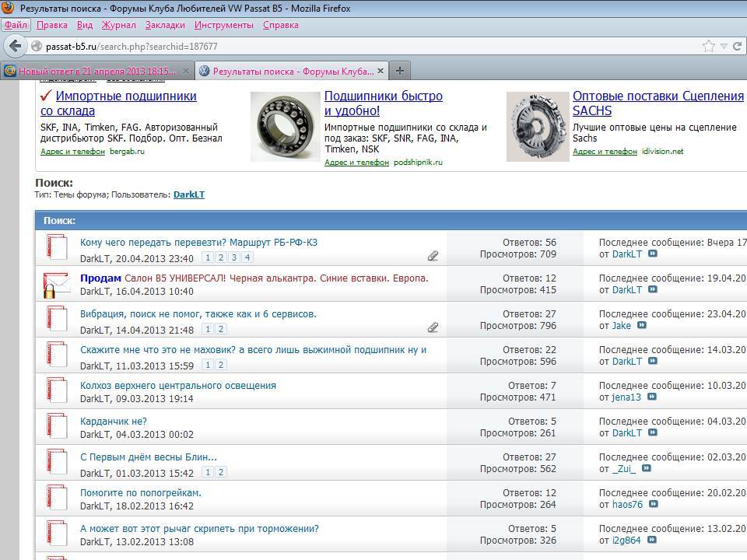
Task: Go to last post icon for 'Продам Салон' thread
Action: pyautogui.click(x=653, y=289)
